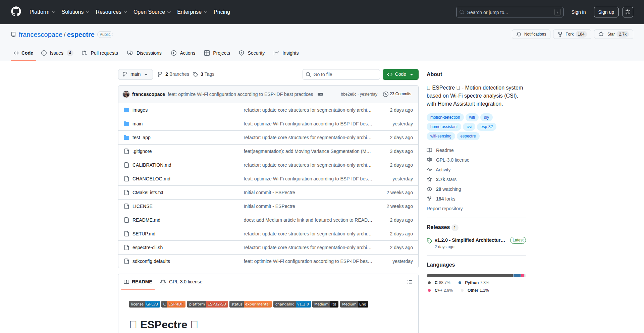The height and width of the screenshot is (333, 644).
Task: Click francescopace avatar in commit row
Action: [126, 94]
